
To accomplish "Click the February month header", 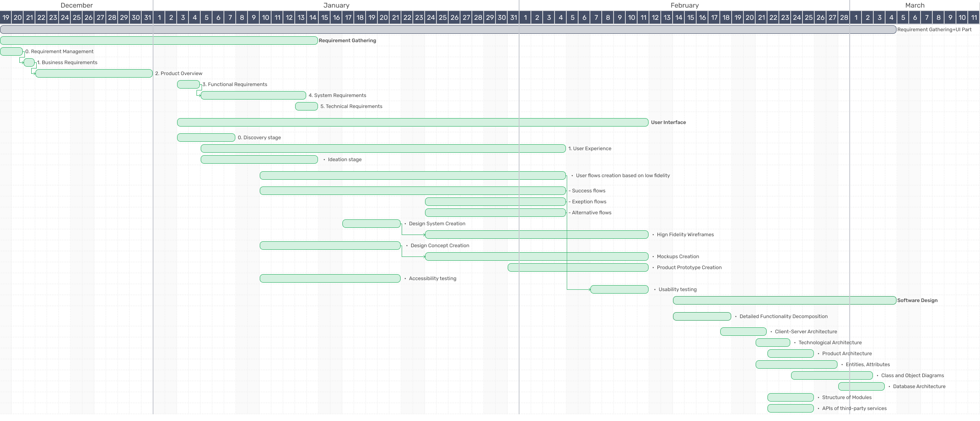I will tap(684, 5).
